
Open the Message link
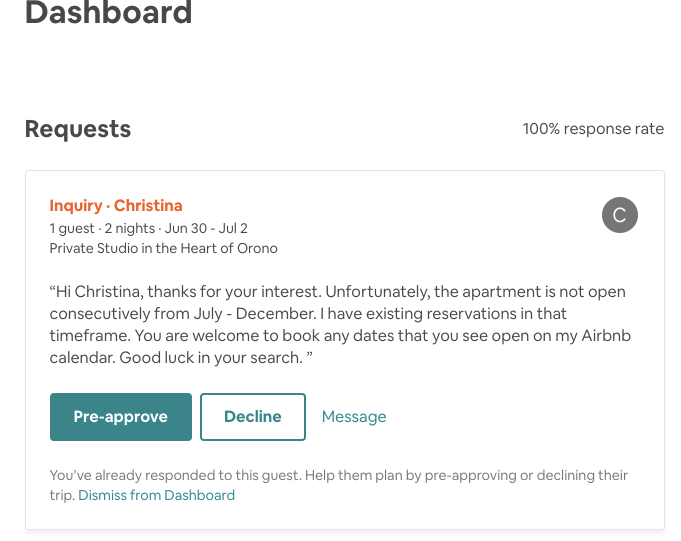tap(354, 417)
